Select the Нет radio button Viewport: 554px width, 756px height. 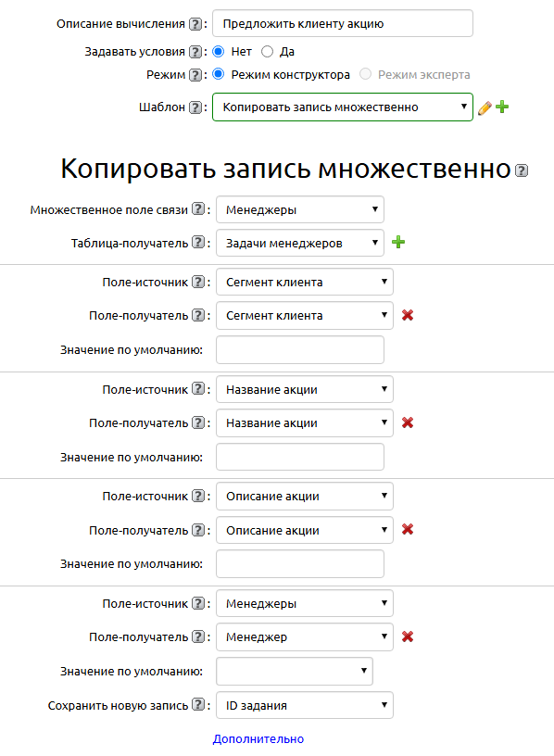click(217, 52)
